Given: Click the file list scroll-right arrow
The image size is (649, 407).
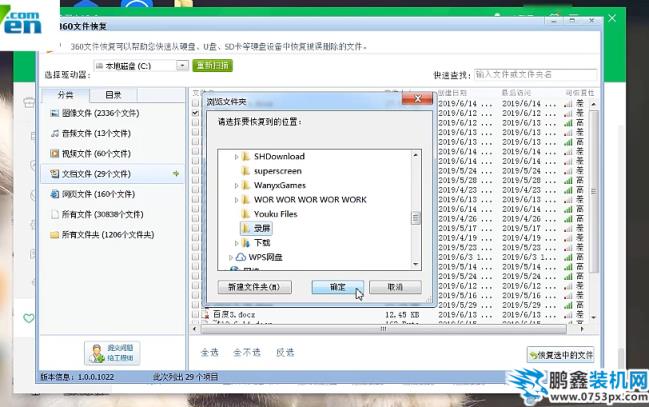Looking at the screenshot, I should [582, 329].
